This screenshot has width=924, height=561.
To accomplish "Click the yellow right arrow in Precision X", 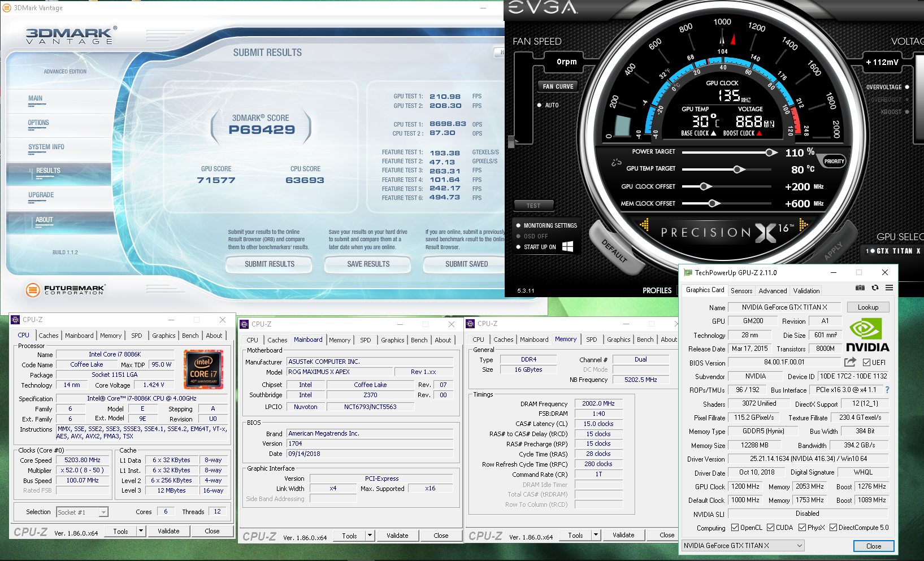I will pyautogui.click(x=803, y=225).
